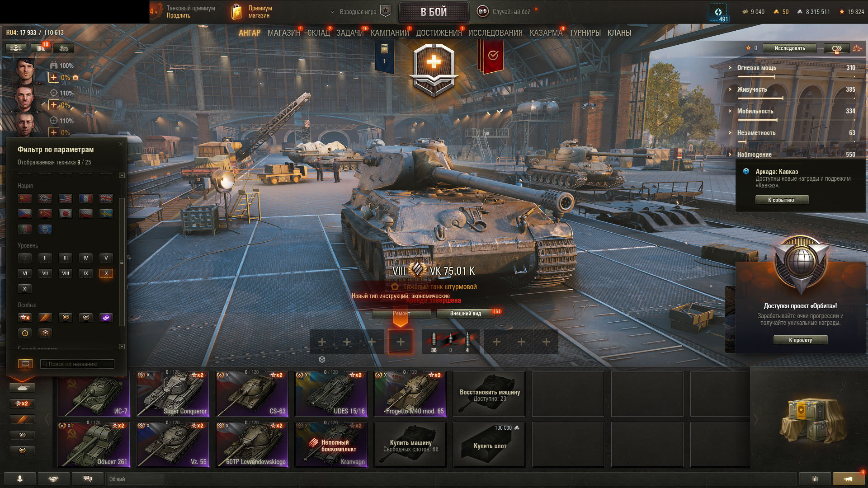Viewport: 868px width, 488px height.
Task: Open the loot crates icon
Action: [812, 421]
